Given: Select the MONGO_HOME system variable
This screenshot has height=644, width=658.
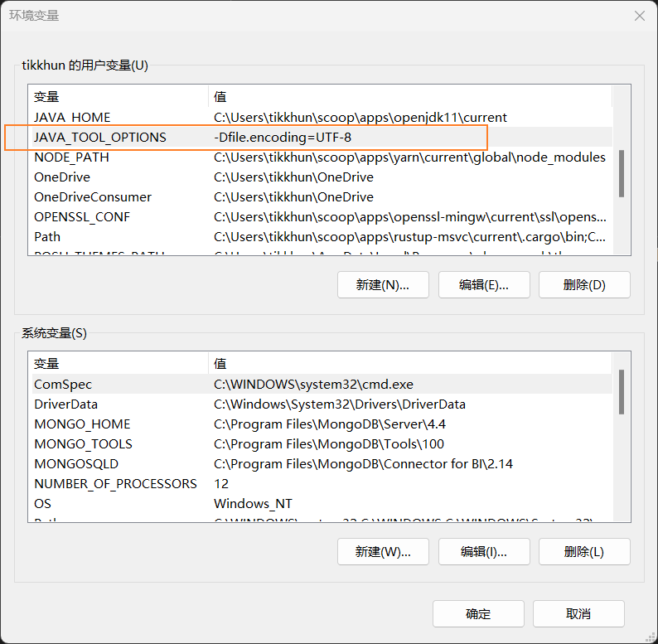Looking at the screenshot, I should pos(322,424).
